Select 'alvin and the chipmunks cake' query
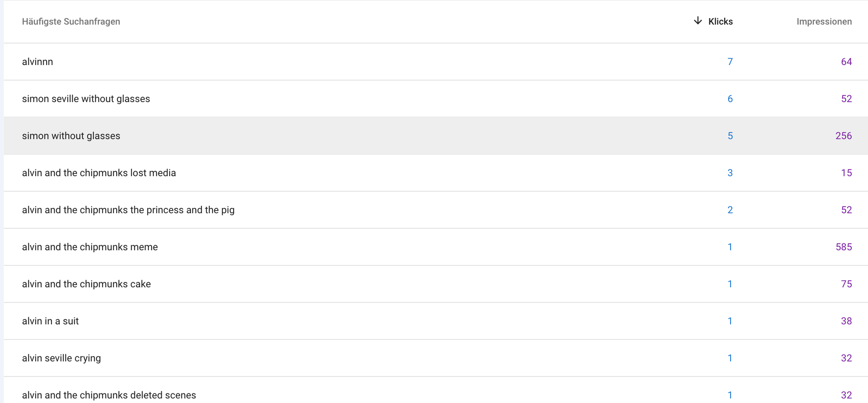This screenshot has width=868, height=403. pyautogui.click(x=86, y=284)
